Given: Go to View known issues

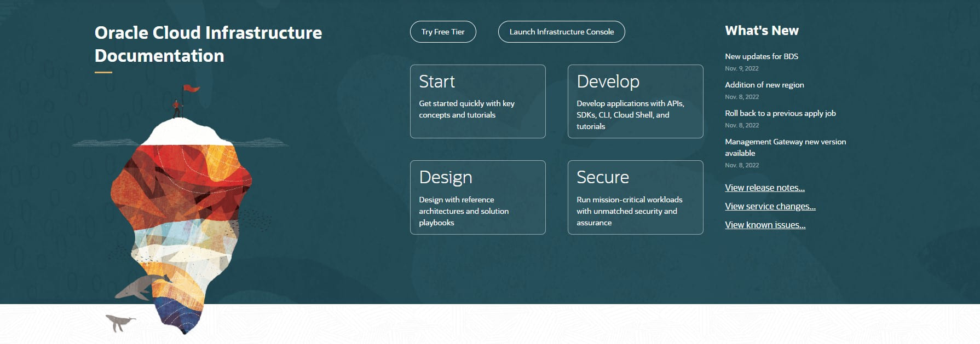Looking at the screenshot, I should tap(765, 225).
